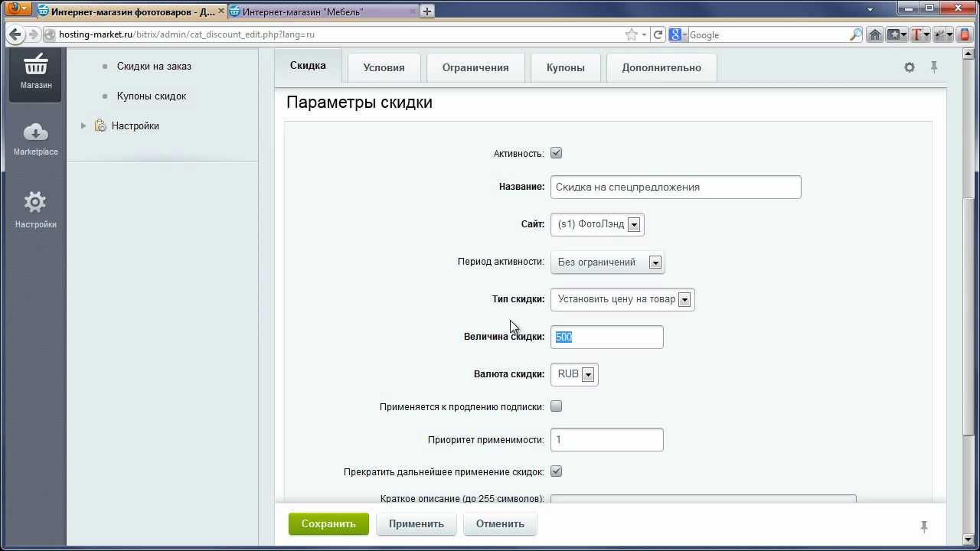The height and width of the screenshot is (551, 980).
Task: Reload the current page
Action: pos(658,34)
